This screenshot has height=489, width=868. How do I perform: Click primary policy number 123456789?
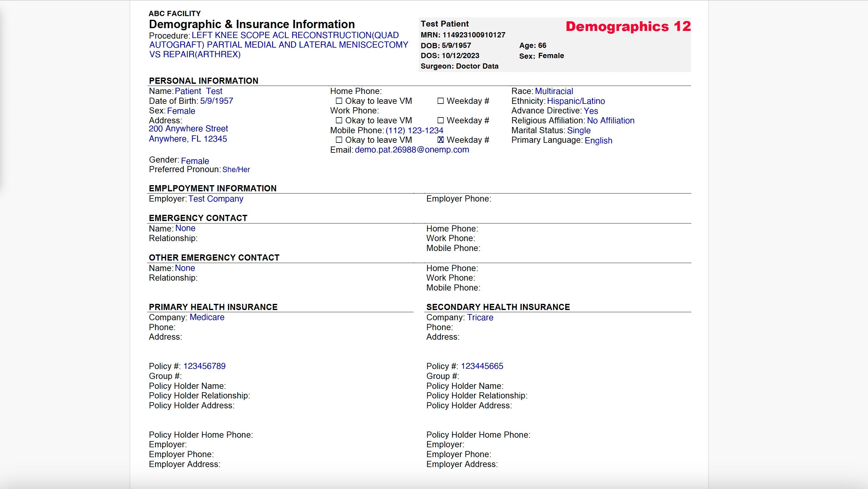click(204, 366)
